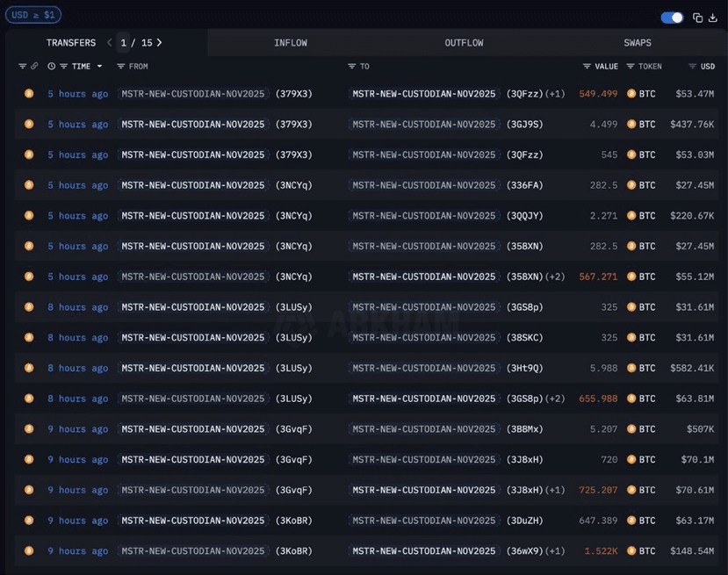Click the copy icon at top right
Image resolution: width=728 pixels, height=575 pixels.
(698, 18)
